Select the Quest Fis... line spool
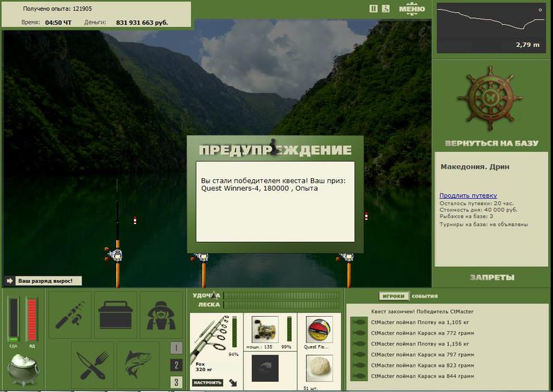Screen dimensions: 553x392 [x=319, y=330]
